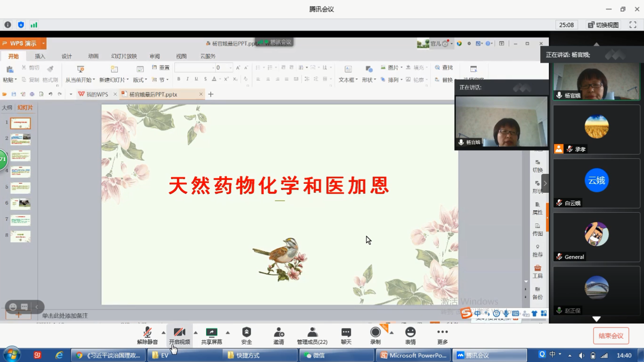Open 共享屏幕 screen sharing

click(211, 336)
